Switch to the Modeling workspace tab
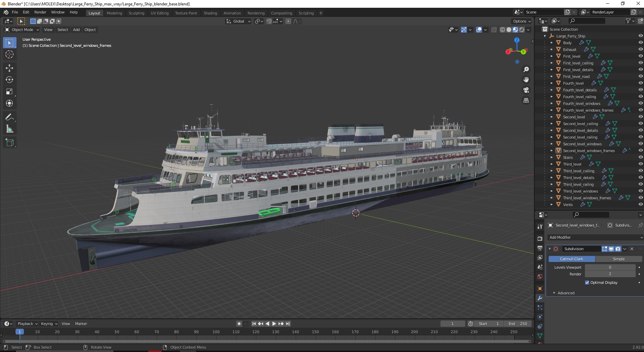 [114, 13]
